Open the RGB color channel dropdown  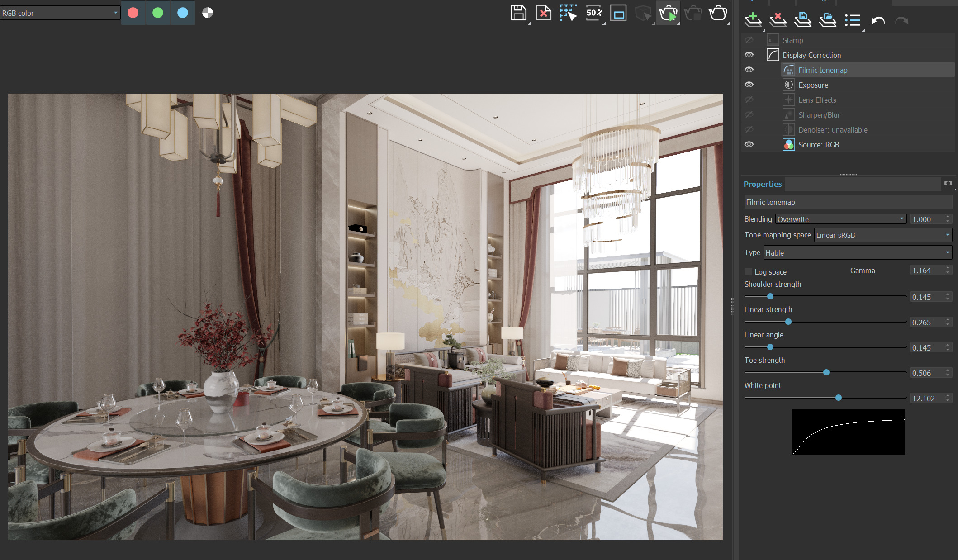pyautogui.click(x=60, y=13)
